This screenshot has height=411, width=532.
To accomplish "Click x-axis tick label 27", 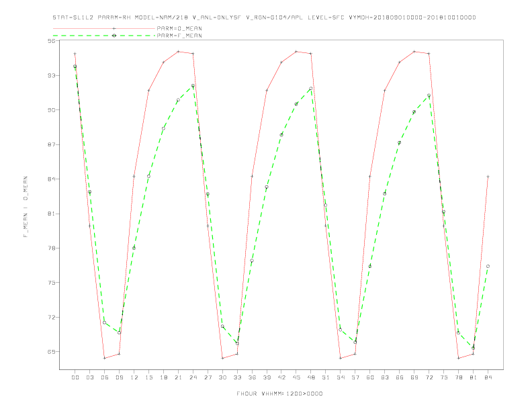I will [208, 377].
